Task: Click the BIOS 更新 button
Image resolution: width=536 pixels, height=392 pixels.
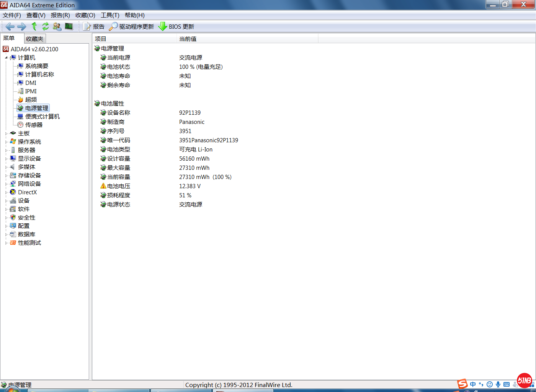Action: pyautogui.click(x=176, y=26)
